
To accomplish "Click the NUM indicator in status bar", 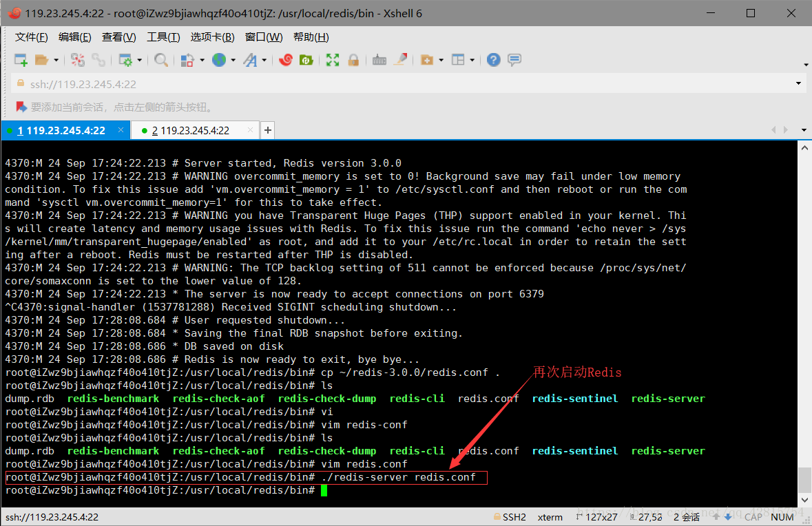I will (x=782, y=517).
